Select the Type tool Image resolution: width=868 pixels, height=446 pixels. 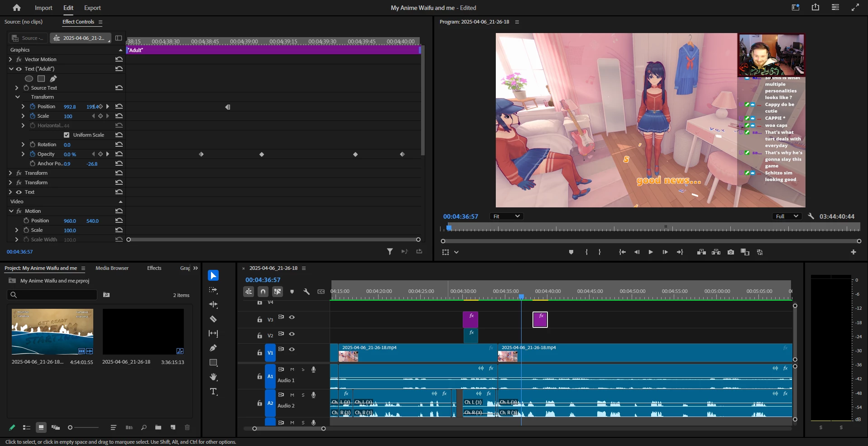(213, 391)
